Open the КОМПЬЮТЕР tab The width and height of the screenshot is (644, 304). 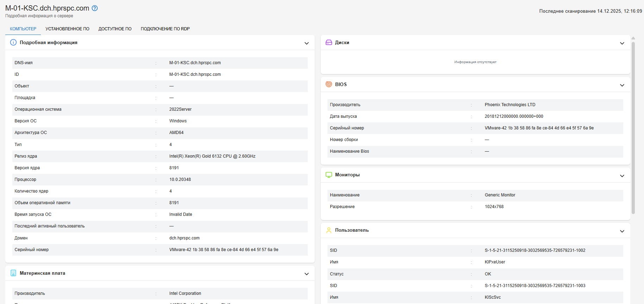pyautogui.click(x=23, y=29)
